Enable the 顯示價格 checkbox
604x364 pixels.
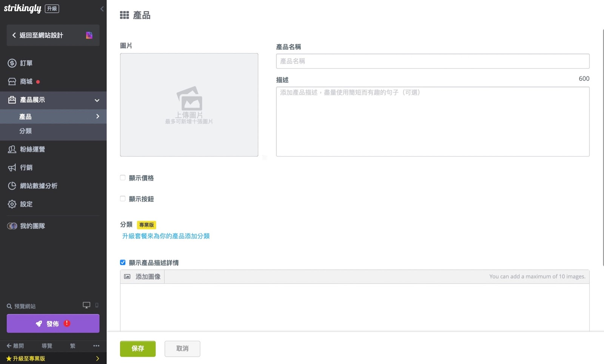(x=123, y=178)
